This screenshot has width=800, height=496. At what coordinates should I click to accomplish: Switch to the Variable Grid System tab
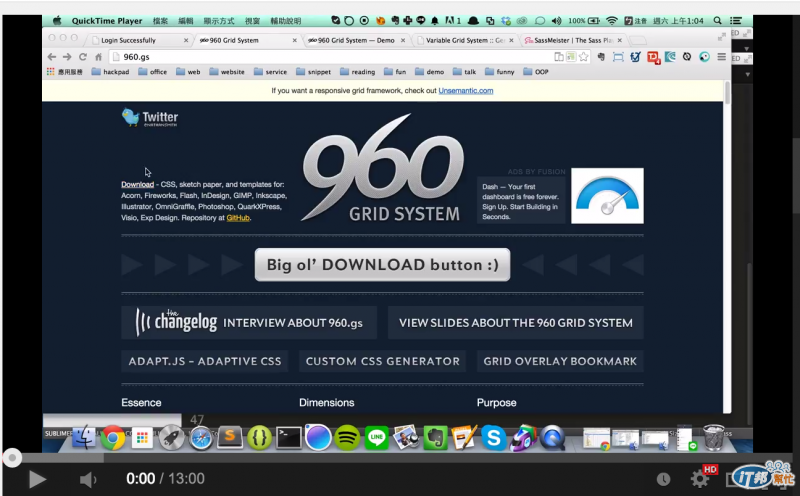465,40
